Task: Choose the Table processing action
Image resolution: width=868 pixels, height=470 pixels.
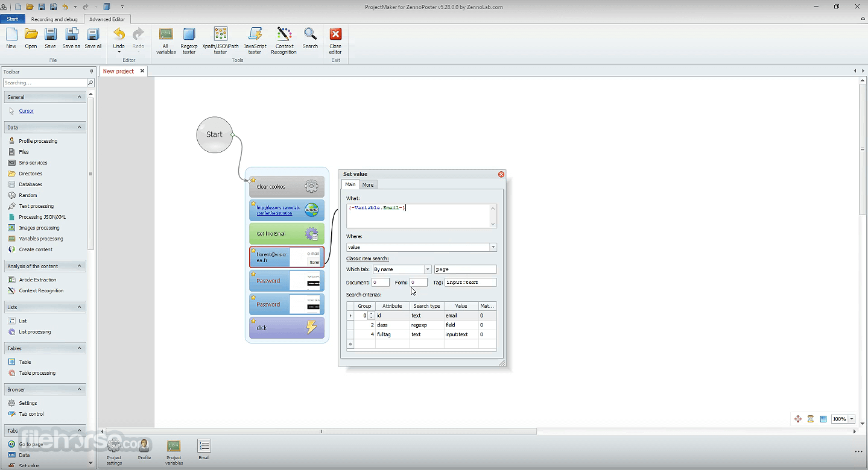Action: [37, 373]
